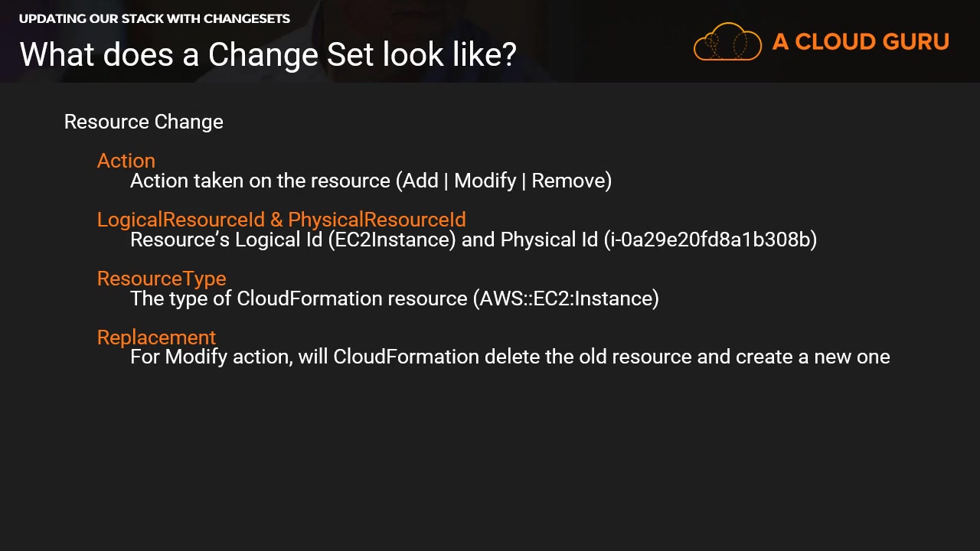The width and height of the screenshot is (980, 551).
Task: Click "The type of CloudFormation resource" text
Action: coord(299,298)
